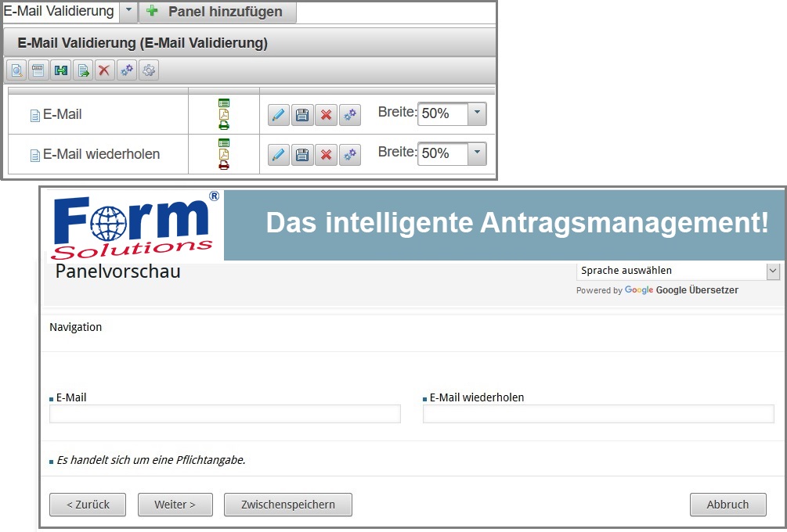Click the red X delete panel icon in toolbar
This screenshot has height=532, width=787.
point(104,71)
